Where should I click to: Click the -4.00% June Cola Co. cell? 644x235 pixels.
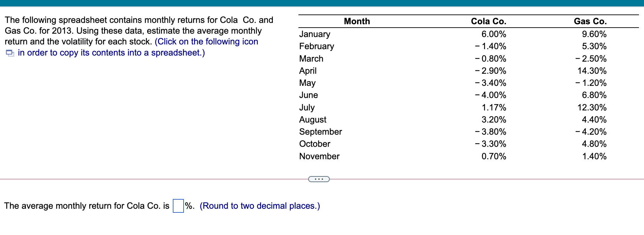pyautogui.click(x=490, y=95)
